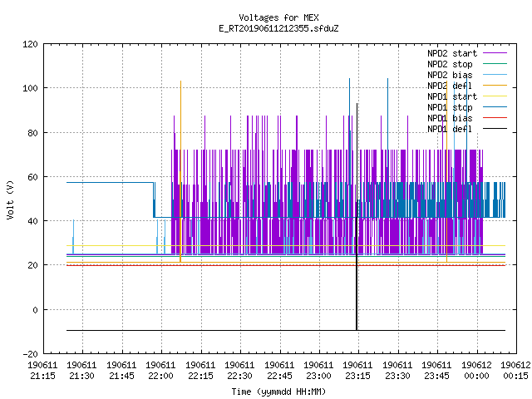
Task: Click the x-axis tick label 190612 00:00
Action: (x=476, y=371)
